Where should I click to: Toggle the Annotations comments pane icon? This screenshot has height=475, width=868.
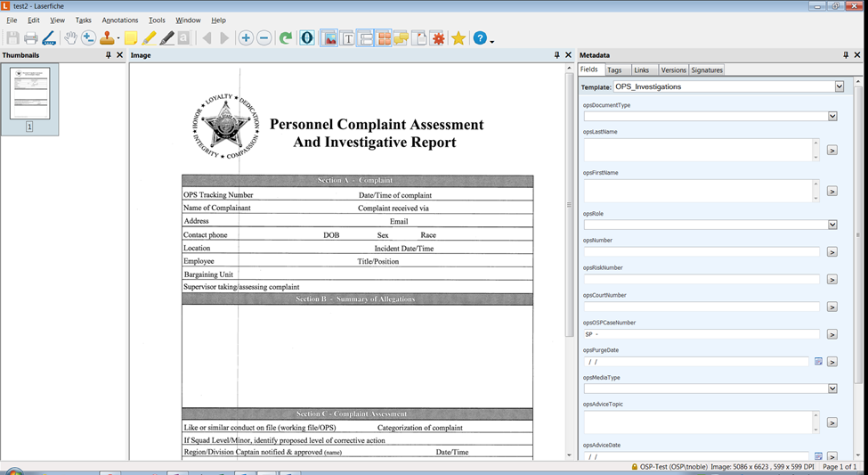click(x=402, y=38)
